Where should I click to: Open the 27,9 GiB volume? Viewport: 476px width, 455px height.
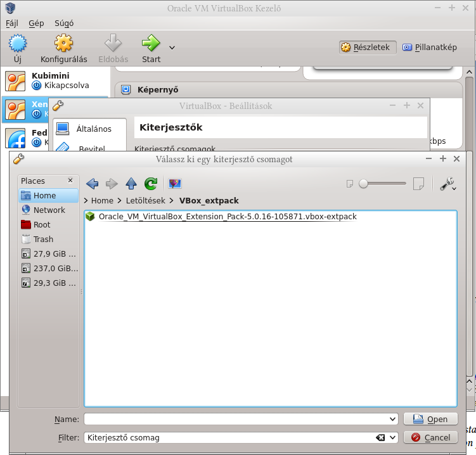coord(49,253)
